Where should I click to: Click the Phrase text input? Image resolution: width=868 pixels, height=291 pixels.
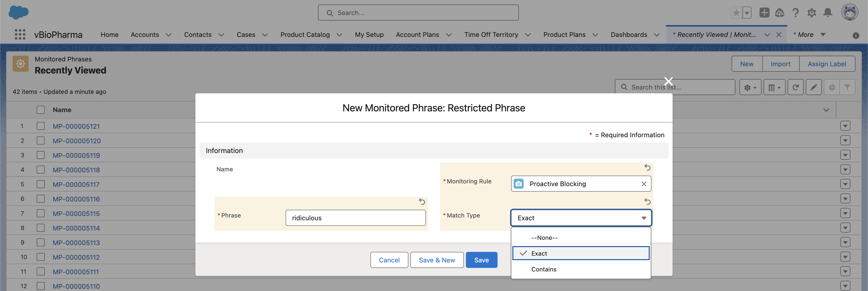pyautogui.click(x=355, y=218)
